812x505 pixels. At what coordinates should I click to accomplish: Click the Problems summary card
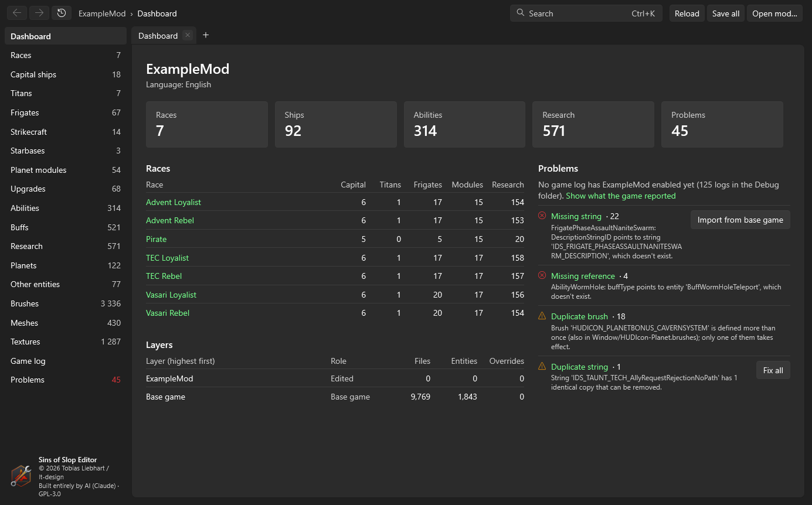(x=722, y=124)
